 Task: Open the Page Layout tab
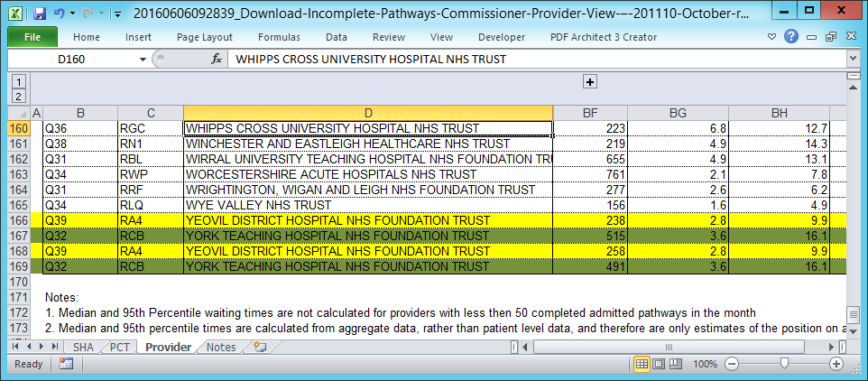pos(205,37)
